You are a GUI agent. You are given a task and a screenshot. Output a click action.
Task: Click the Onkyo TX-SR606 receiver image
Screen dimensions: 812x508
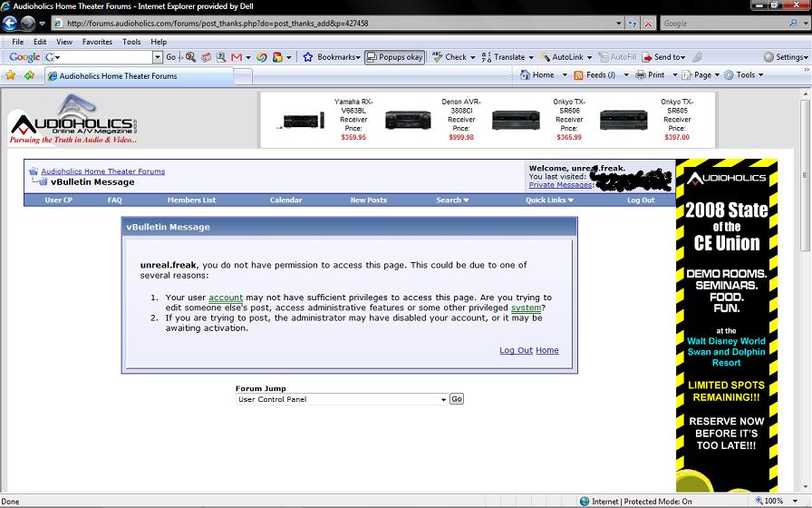click(516, 121)
